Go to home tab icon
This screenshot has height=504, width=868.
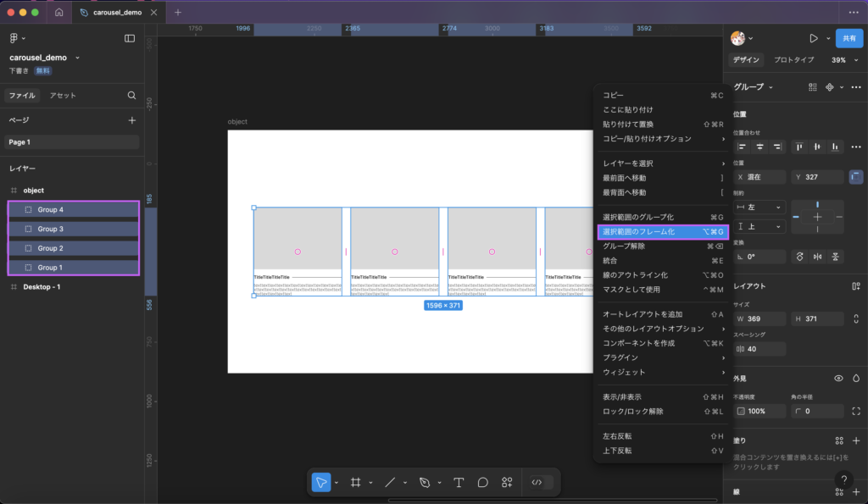pos(59,12)
